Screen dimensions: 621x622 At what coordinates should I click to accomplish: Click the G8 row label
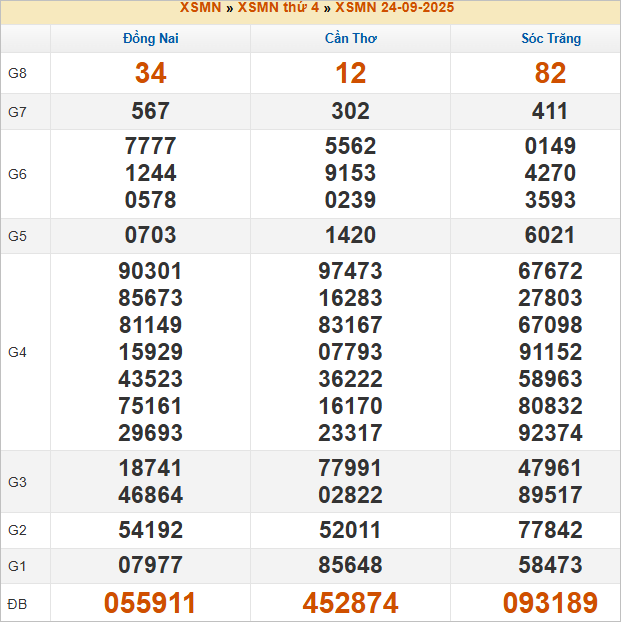(18, 74)
